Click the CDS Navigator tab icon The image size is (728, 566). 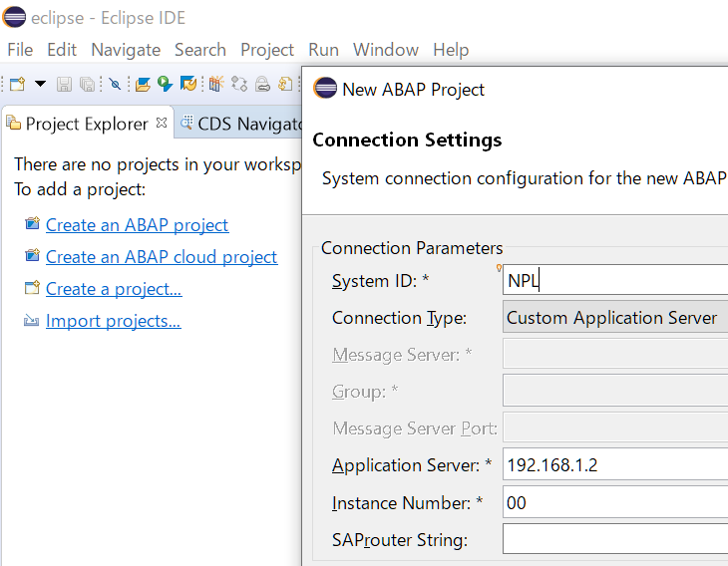tap(186, 123)
